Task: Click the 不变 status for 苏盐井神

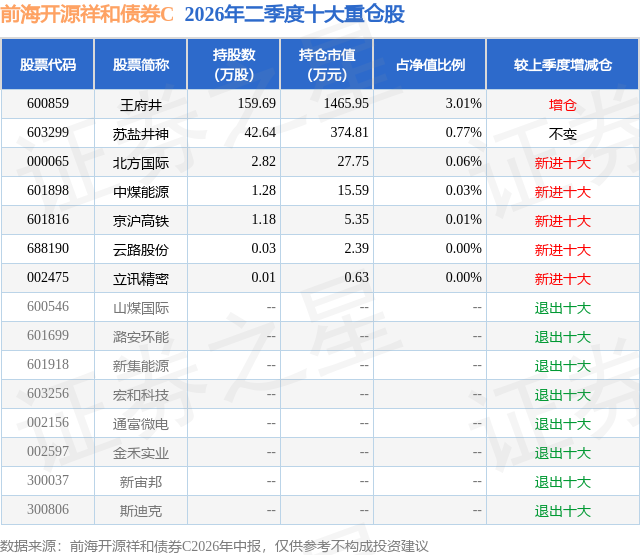Action: pos(562,134)
